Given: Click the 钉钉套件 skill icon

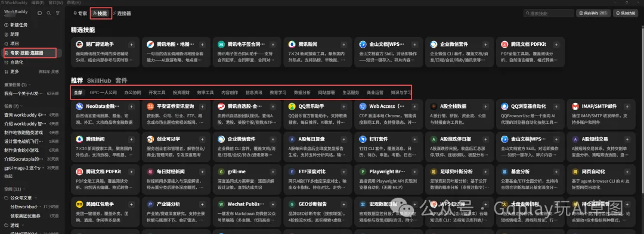Looking at the screenshot, I should pos(363,139).
